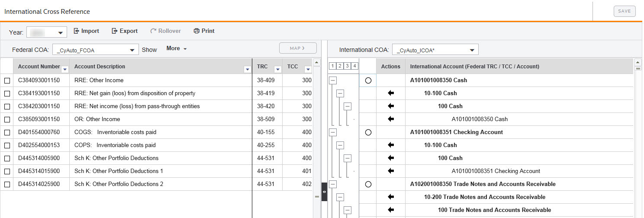Collapse A102001008350 Trade Notes tree node
The height and width of the screenshot is (218, 644).
(x=333, y=184)
